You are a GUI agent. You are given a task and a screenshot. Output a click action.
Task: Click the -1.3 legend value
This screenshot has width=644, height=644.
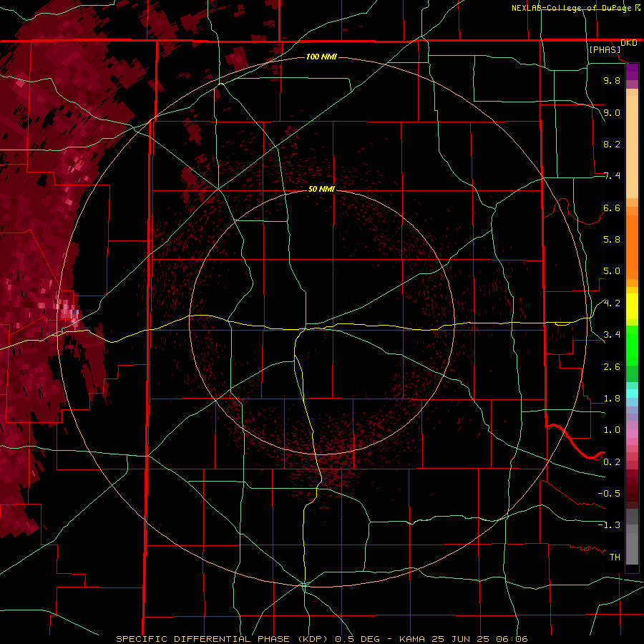click(609, 525)
